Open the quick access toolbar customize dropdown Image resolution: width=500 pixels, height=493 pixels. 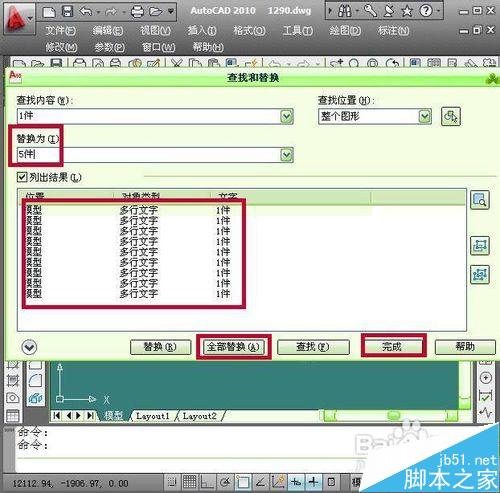171,12
